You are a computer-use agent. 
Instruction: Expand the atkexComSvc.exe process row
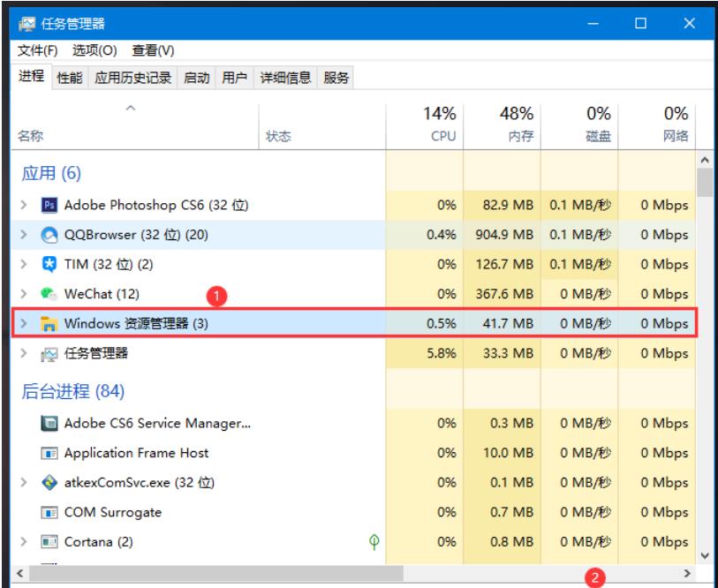[x=23, y=482]
